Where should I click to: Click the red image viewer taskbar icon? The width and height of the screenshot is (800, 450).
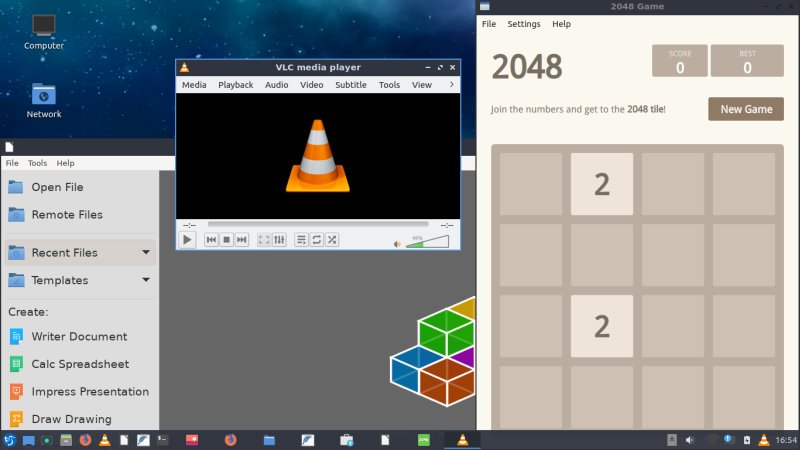192,440
